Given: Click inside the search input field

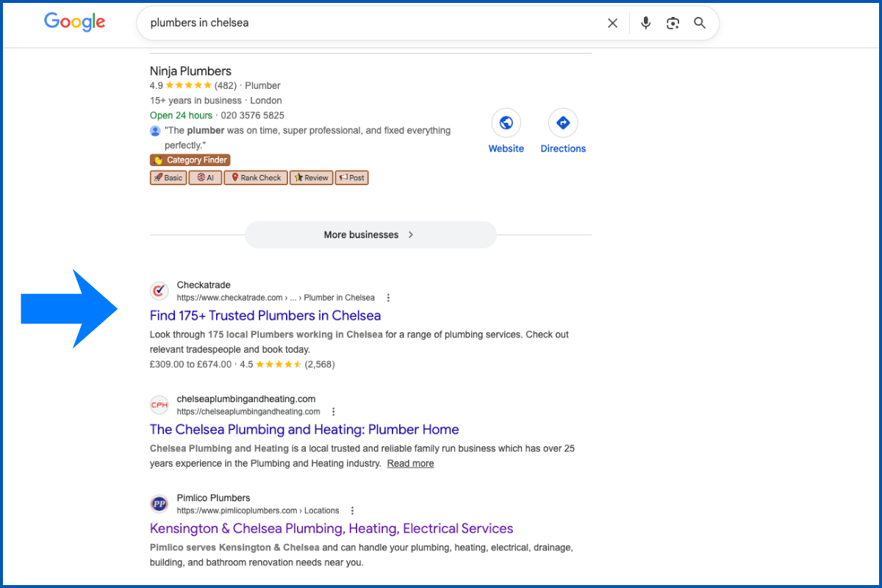Looking at the screenshot, I should tap(367, 23).
